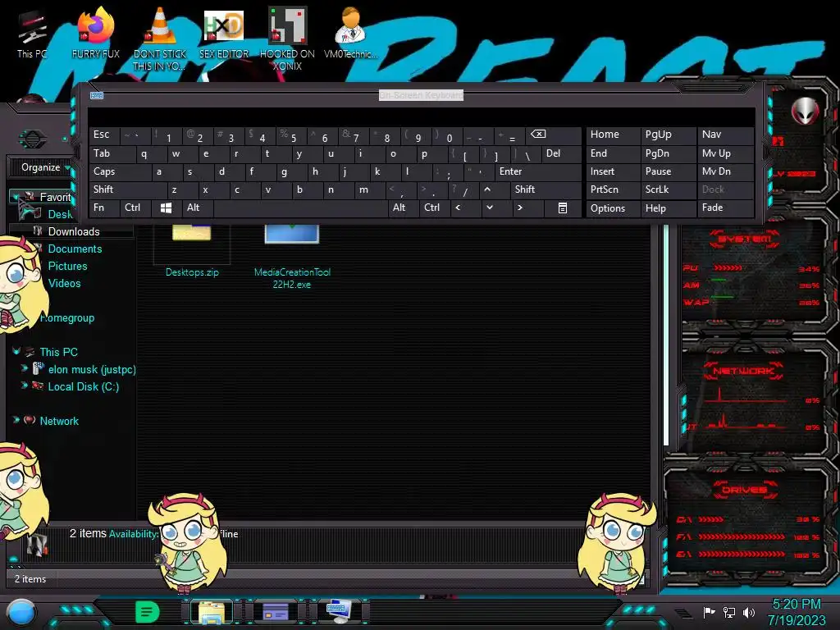Toggle the Caps lock key

click(120, 171)
